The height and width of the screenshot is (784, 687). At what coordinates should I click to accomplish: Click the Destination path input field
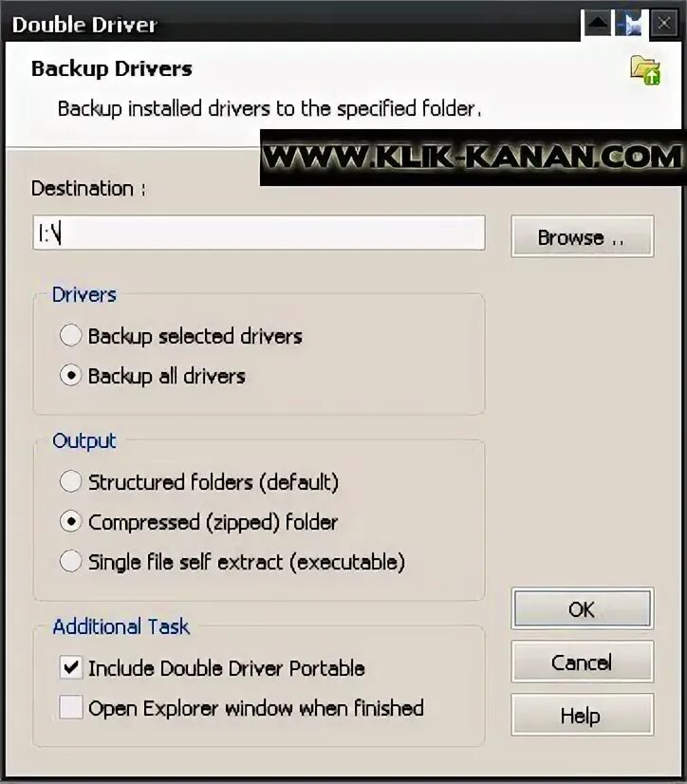click(259, 233)
